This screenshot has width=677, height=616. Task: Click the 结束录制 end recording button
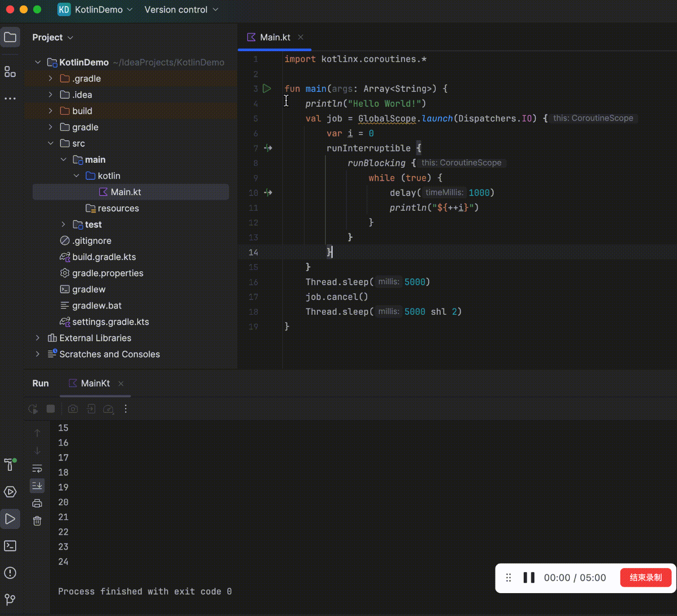tap(646, 577)
